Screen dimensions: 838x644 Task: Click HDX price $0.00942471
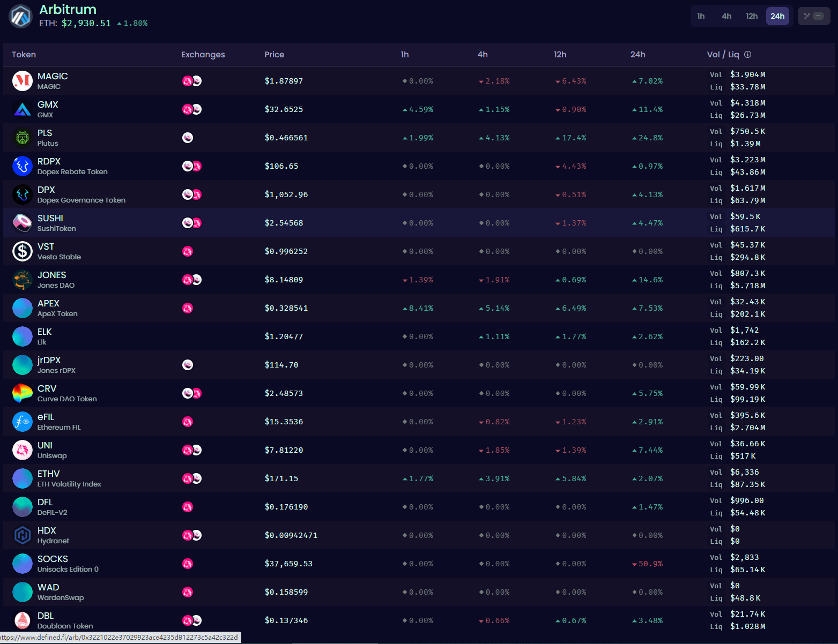point(291,535)
